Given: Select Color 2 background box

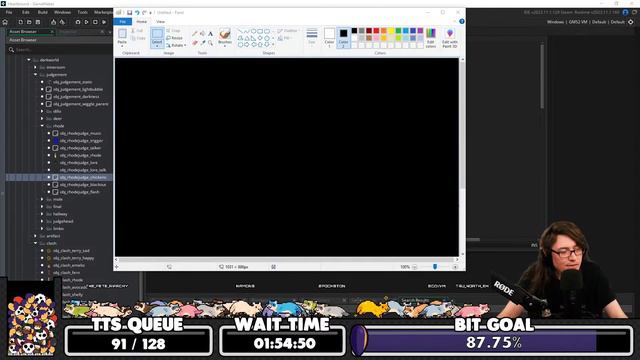Looking at the screenshot, I should click(x=343, y=38).
